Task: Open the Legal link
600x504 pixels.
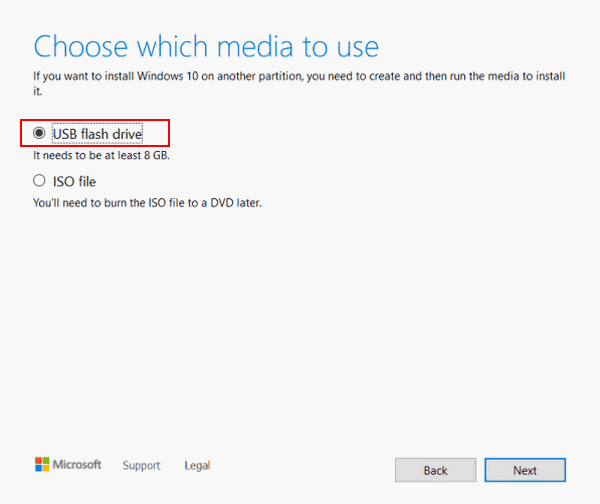Action: (197, 465)
